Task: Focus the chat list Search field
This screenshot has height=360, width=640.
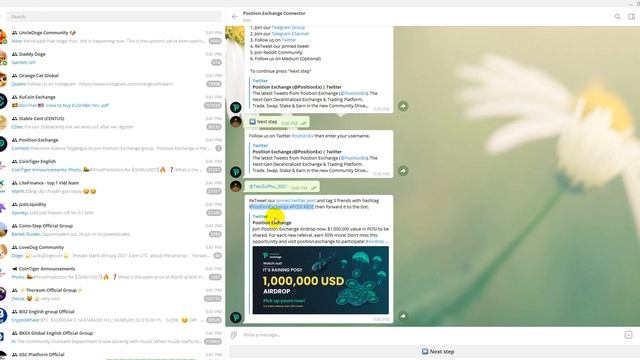Action: coord(114,17)
